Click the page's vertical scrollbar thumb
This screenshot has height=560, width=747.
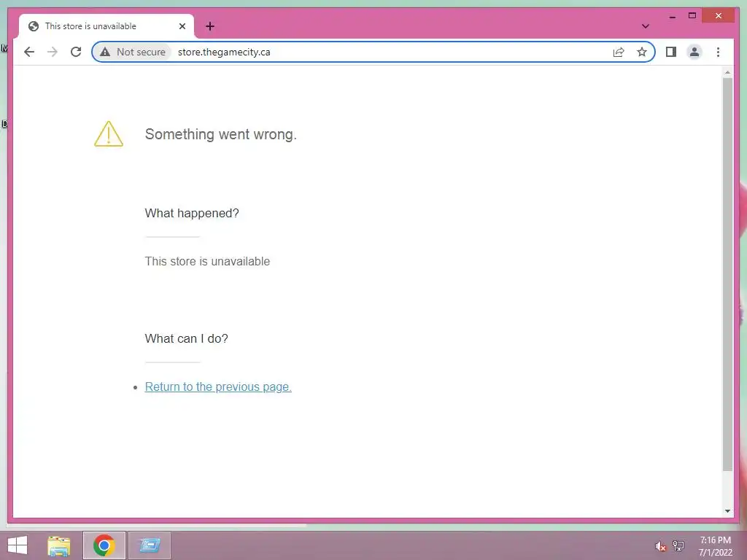click(727, 274)
